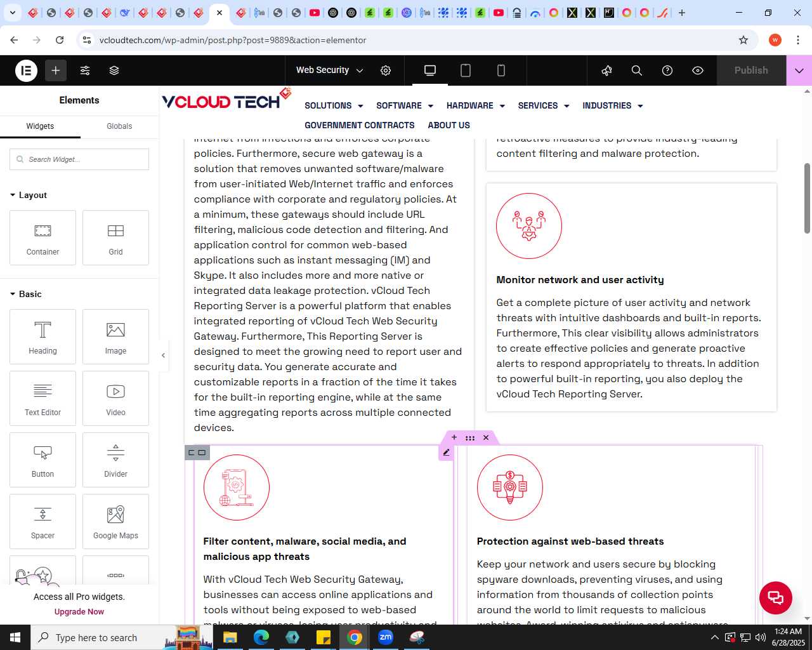Click the disabled Publish button

click(751, 70)
